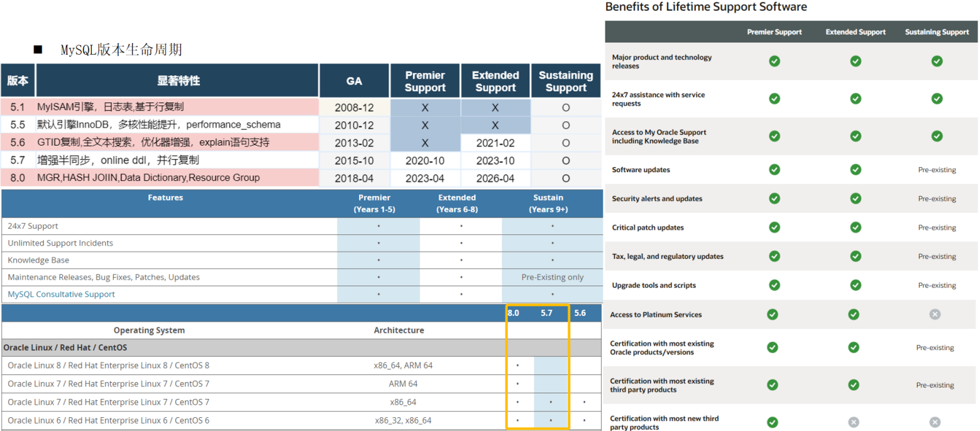
Task: Click the Extended Support checkmark for Software updates
Action: [x=856, y=170]
